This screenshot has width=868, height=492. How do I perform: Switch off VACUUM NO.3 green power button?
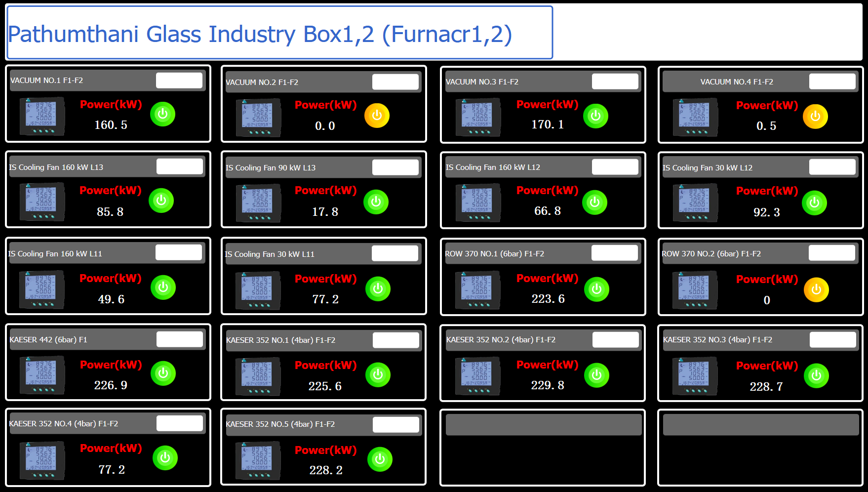pyautogui.click(x=595, y=116)
